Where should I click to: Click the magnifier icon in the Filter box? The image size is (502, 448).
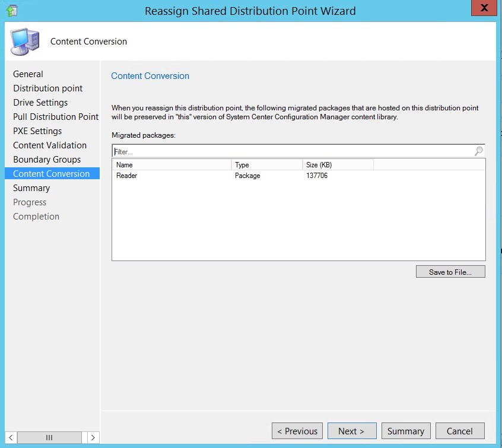point(478,151)
